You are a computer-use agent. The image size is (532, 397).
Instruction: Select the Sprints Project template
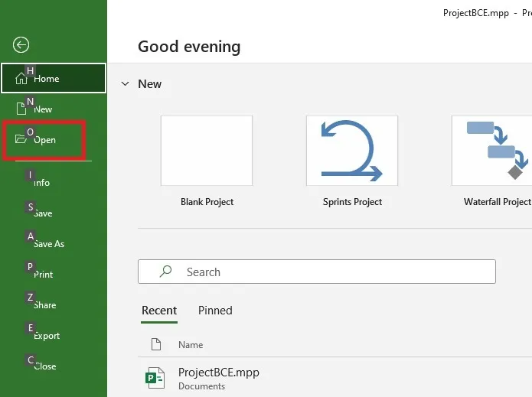352,161
